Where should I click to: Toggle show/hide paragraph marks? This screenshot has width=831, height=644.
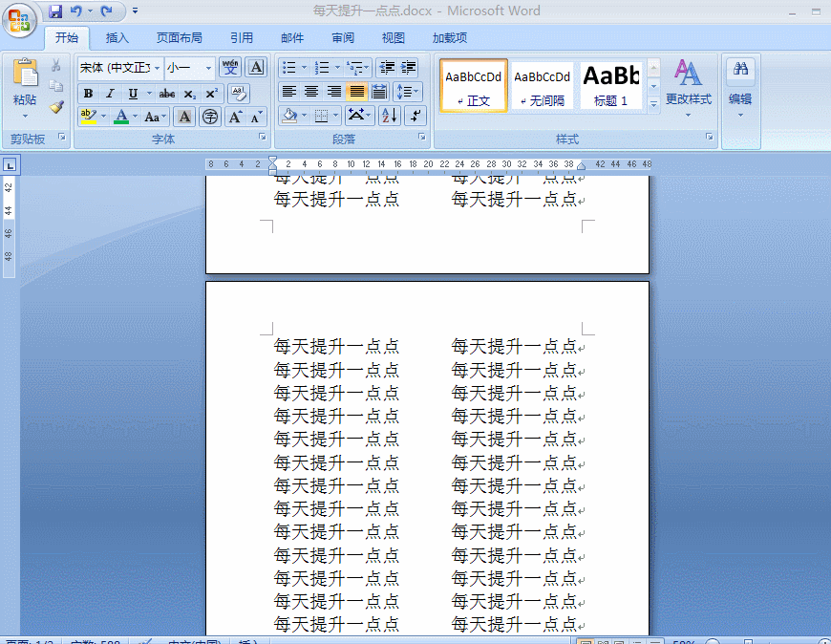[x=415, y=116]
